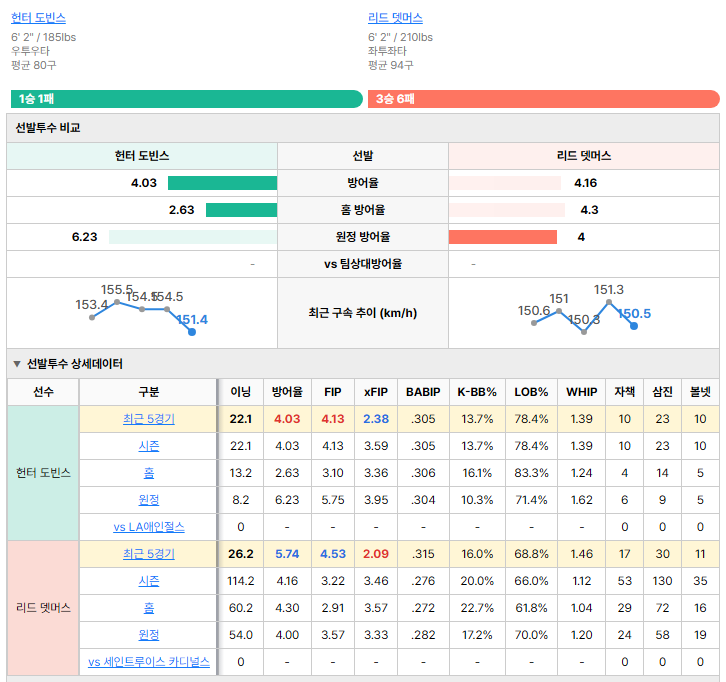Click FIP column header

coord(333,392)
